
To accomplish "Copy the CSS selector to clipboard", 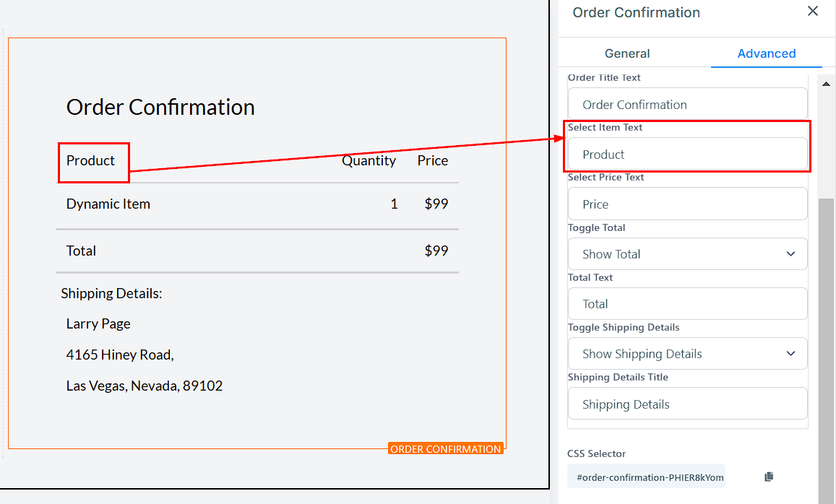I will coord(769,477).
